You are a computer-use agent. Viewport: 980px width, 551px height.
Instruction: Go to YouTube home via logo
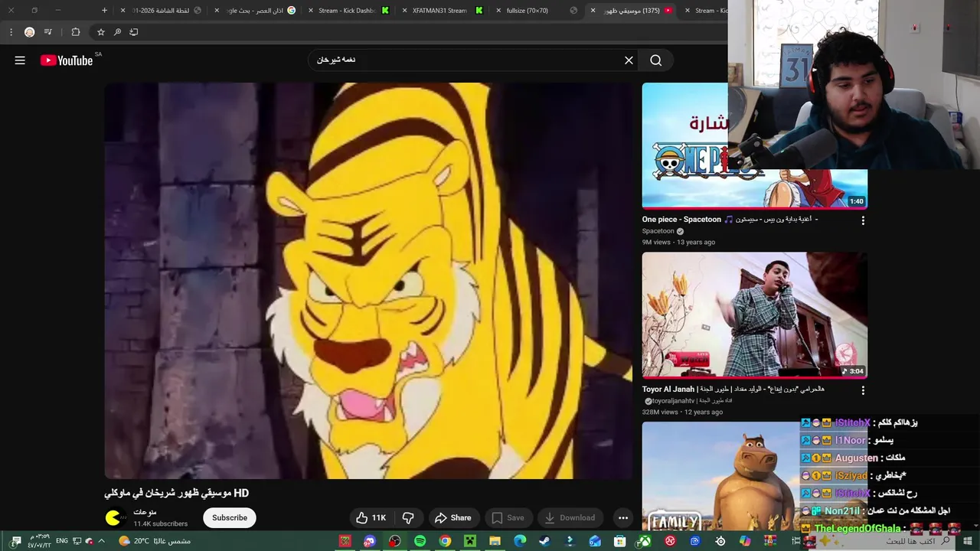[67, 60]
